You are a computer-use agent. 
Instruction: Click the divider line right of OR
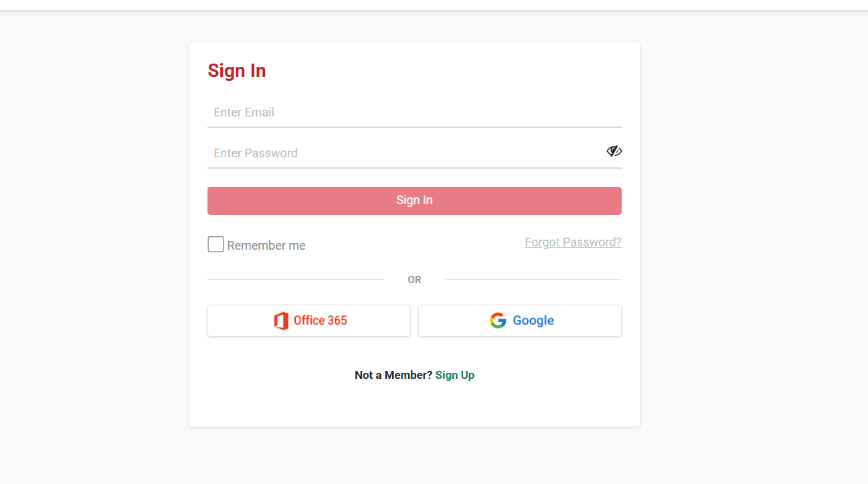tap(533, 279)
